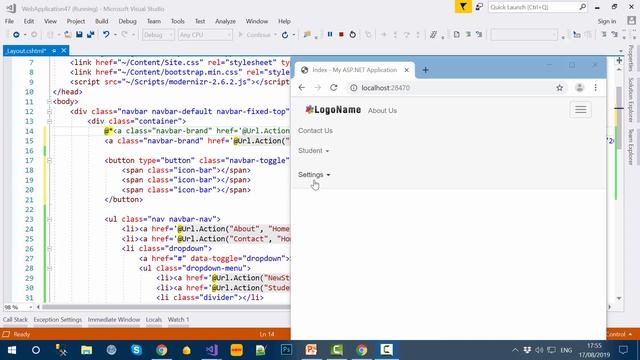
Task: Open Skype from the taskbar
Action: pyautogui.click(x=136, y=350)
